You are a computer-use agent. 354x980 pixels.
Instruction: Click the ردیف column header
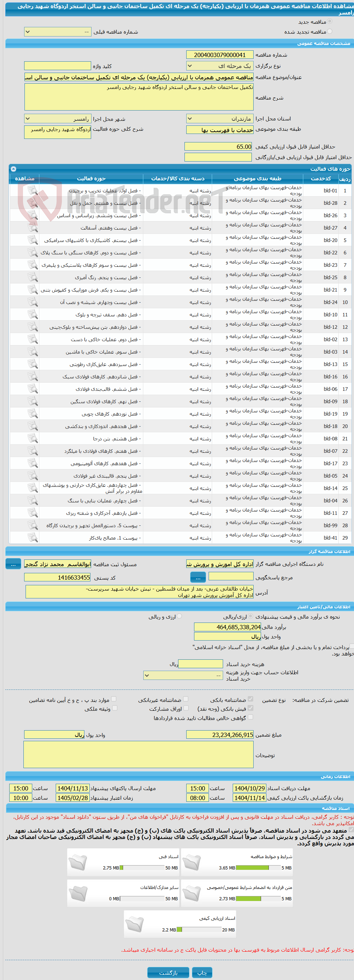(345, 179)
